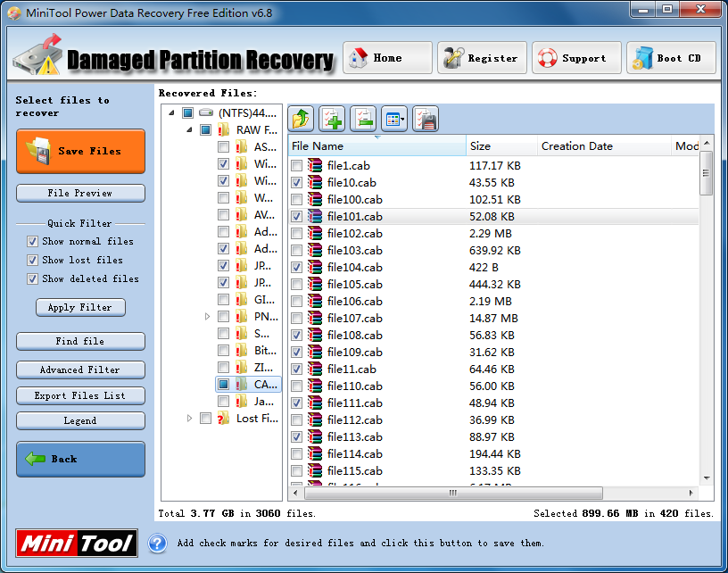
Task: Click the save files floppy toolbar icon
Action: coord(426,119)
